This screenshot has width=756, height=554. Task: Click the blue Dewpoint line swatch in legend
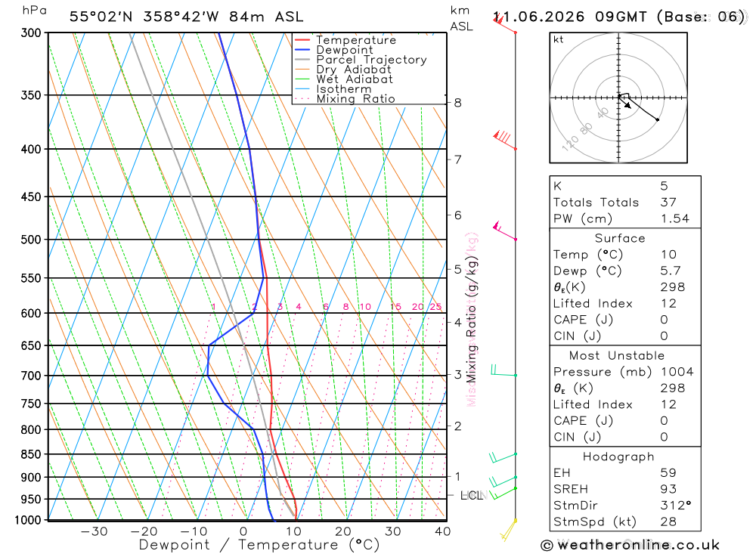302,50
